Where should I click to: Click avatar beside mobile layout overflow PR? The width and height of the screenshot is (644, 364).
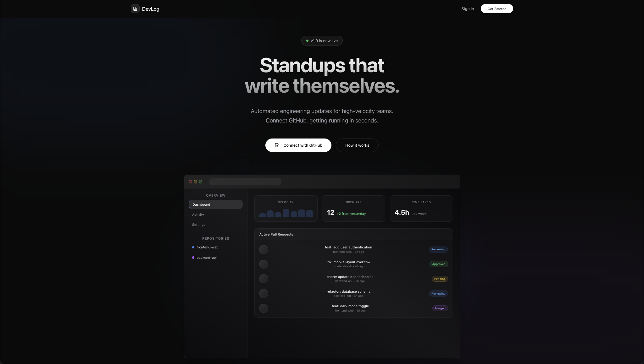[264, 264]
